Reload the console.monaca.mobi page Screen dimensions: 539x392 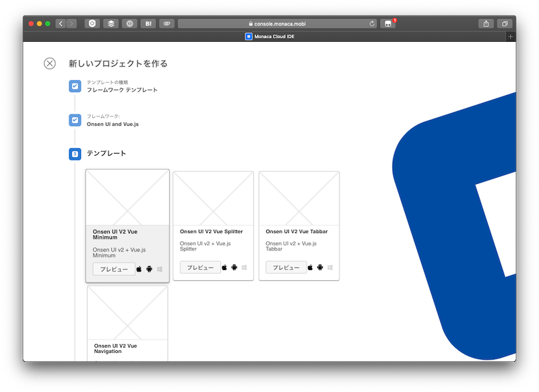click(372, 24)
